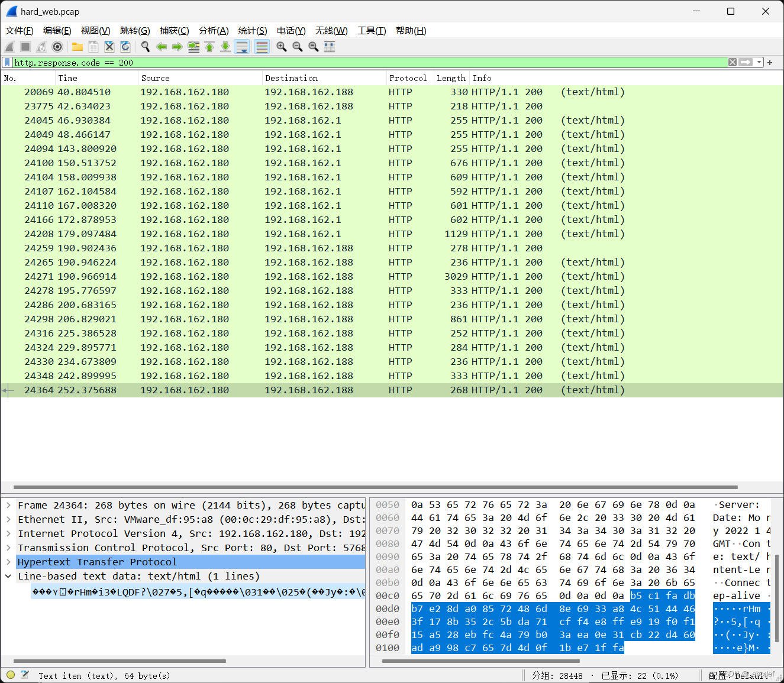Expand the Ethernet II tree row
Image resolution: width=784 pixels, height=683 pixels.
click(x=8, y=519)
